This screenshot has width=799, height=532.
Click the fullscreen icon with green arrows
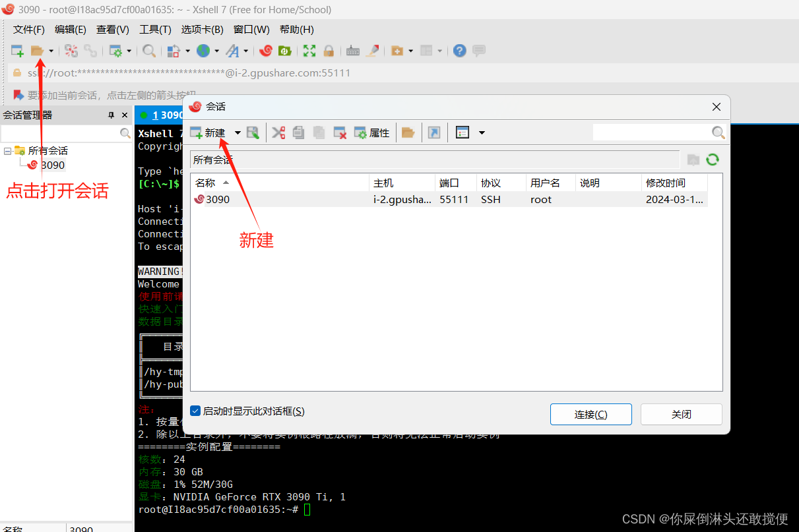[309, 51]
